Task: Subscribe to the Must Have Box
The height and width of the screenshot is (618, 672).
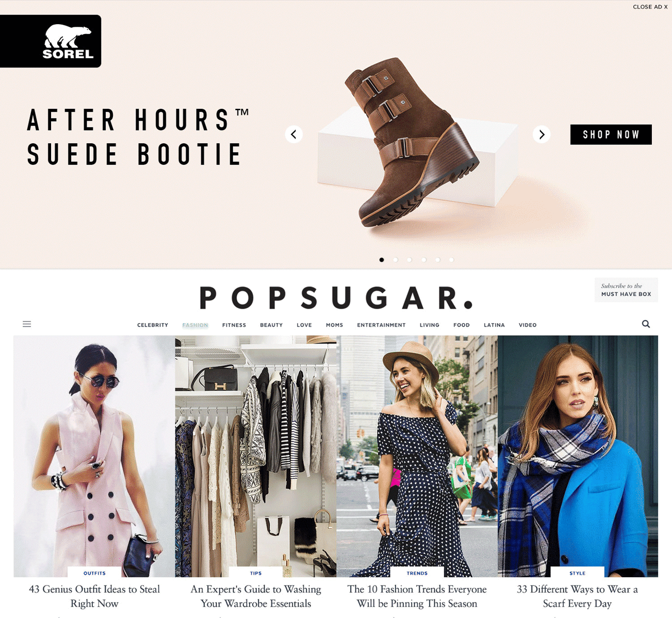Action: [x=626, y=290]
